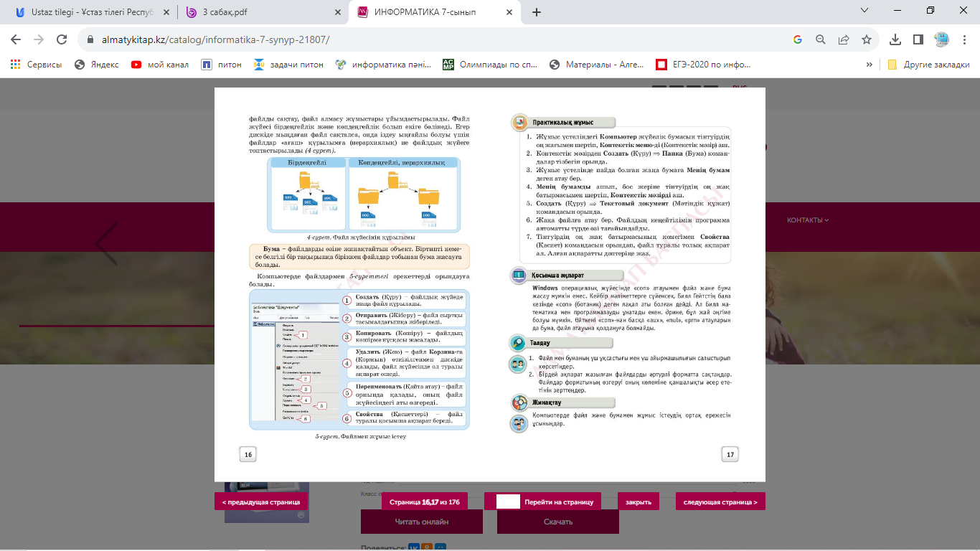The width and height of the screenshot is (980, 551).
Task: Open the 'питон' bookmark
Action: [221, 65]
